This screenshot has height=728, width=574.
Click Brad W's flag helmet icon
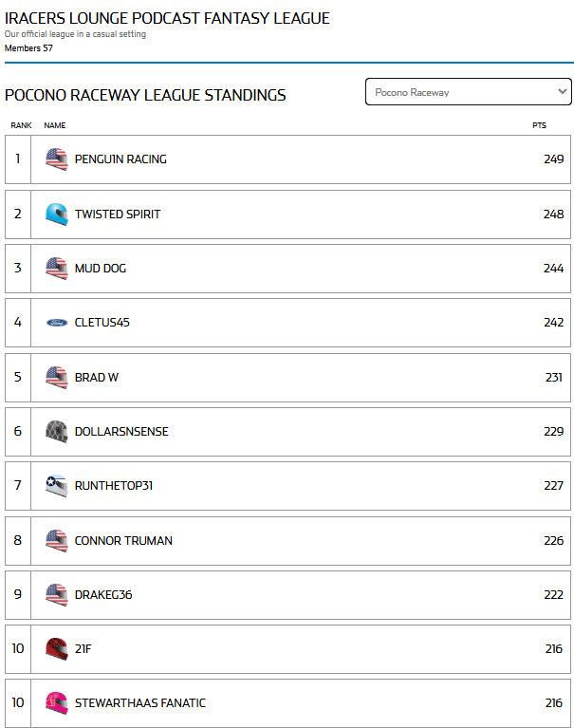tap(57, 378)
